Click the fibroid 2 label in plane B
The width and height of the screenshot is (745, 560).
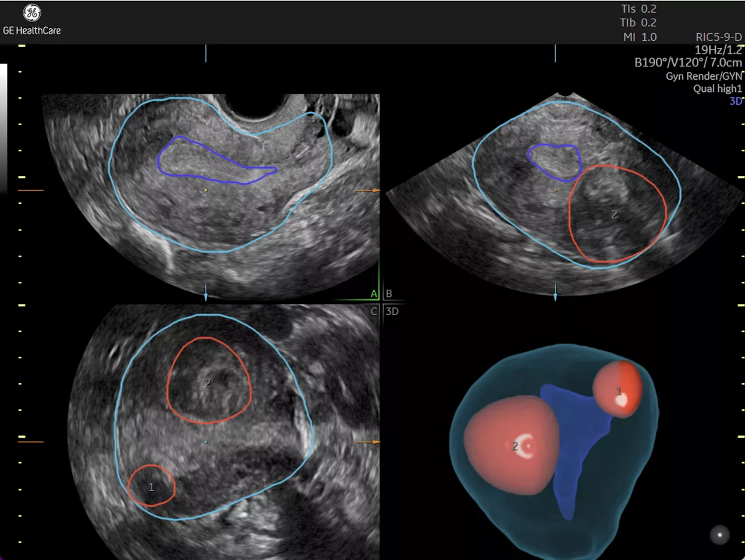(614, 215)
